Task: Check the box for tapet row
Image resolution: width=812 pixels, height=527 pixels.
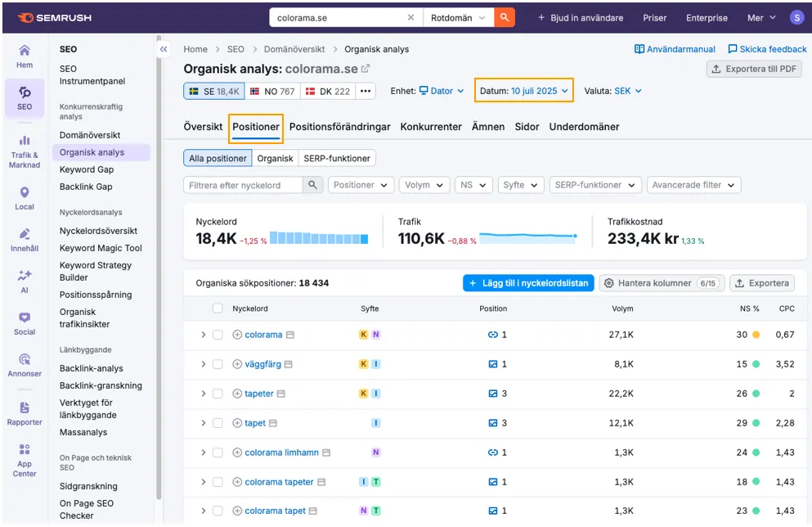Action: 218,423
